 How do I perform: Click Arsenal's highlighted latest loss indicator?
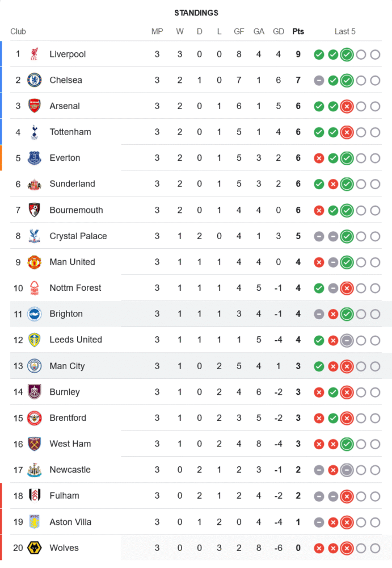pyautogui.click(x=347, y=106)
